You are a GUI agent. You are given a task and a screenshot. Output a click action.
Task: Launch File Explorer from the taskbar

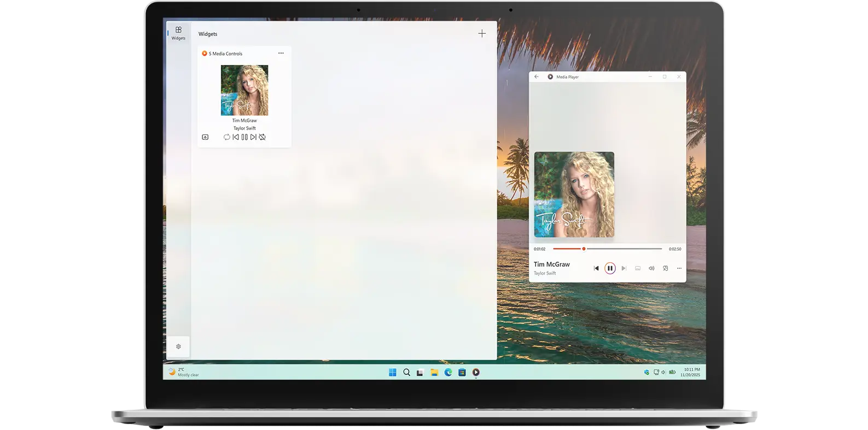tap(434, 373)
